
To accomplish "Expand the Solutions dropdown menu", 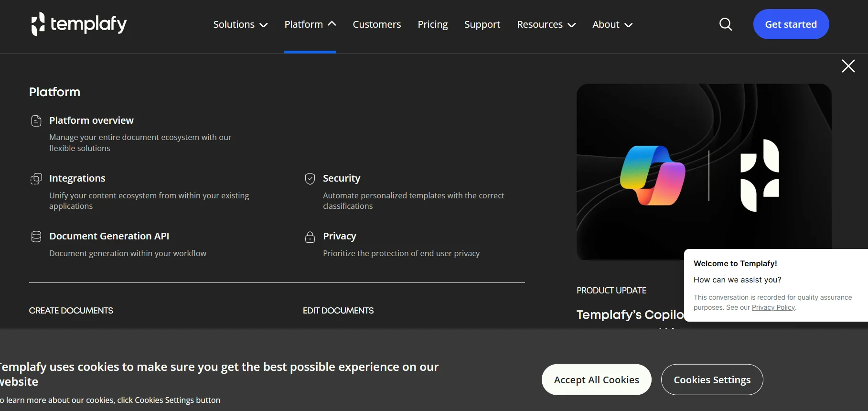I will [x=240, y=24].
